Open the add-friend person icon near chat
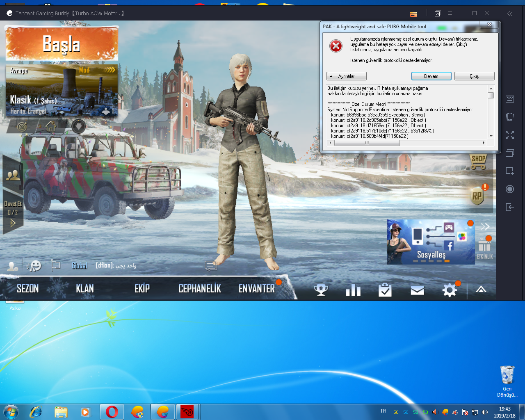This screenshot has height=420, width=525. [13, 266]
